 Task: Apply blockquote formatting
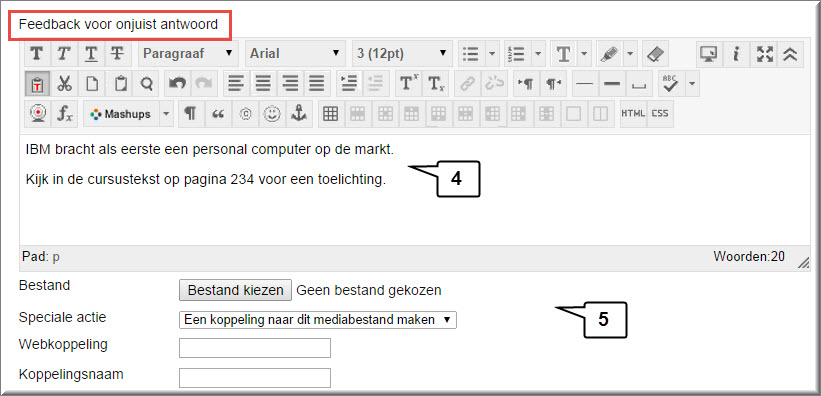point(218,114)
